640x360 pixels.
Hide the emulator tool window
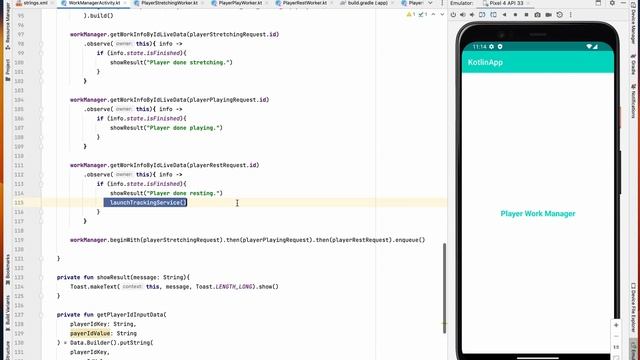[x=623, y=3]
